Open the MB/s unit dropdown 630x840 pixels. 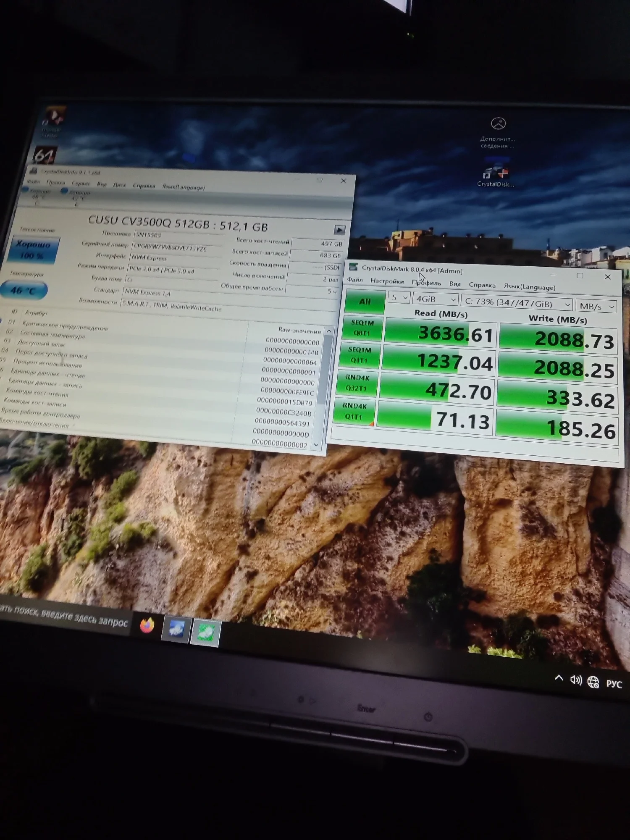[x=596, y=306]
